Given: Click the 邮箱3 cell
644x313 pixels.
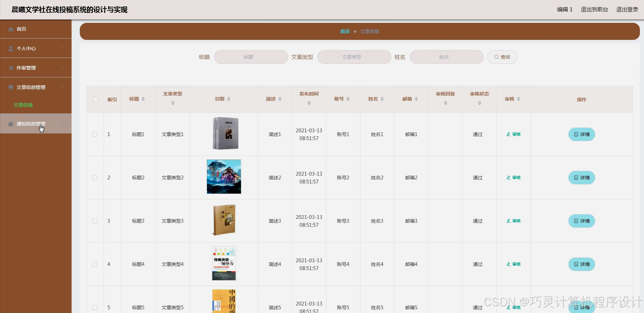Looking at the screenshot, I should [x=411, y=221].
